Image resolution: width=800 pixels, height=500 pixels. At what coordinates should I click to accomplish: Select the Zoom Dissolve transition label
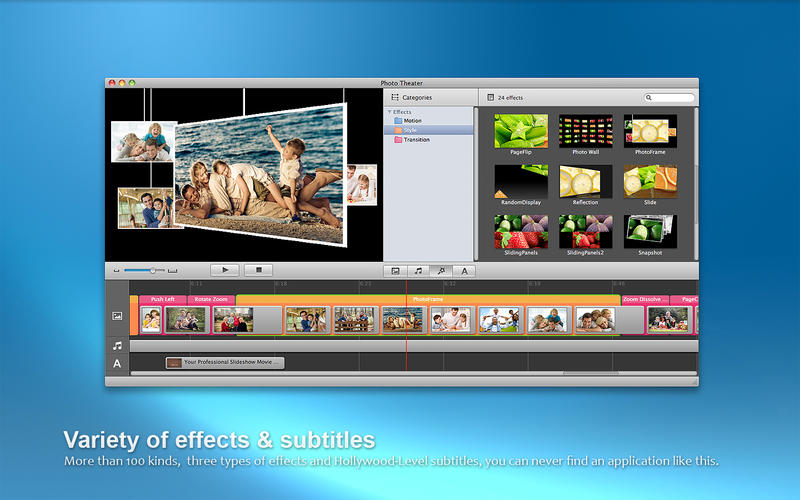pyautogui.click(x=645, y=299)
